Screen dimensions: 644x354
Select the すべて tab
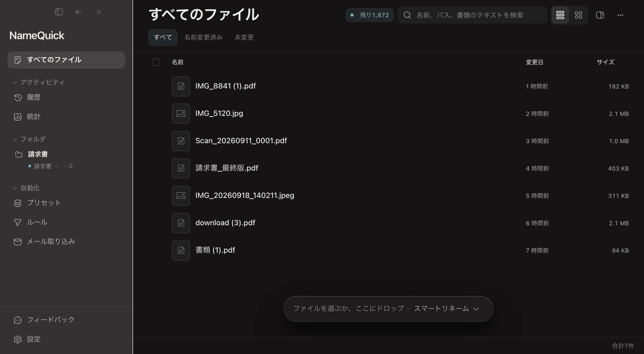pos(163,37)
